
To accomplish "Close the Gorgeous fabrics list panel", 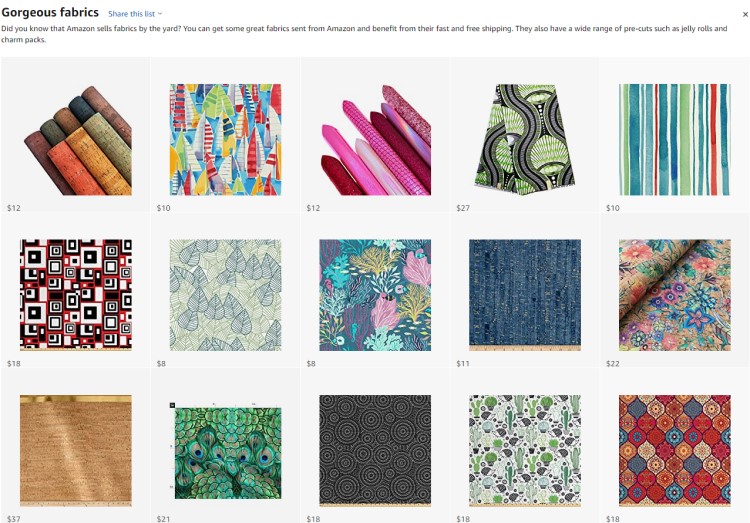I will 745,14.
